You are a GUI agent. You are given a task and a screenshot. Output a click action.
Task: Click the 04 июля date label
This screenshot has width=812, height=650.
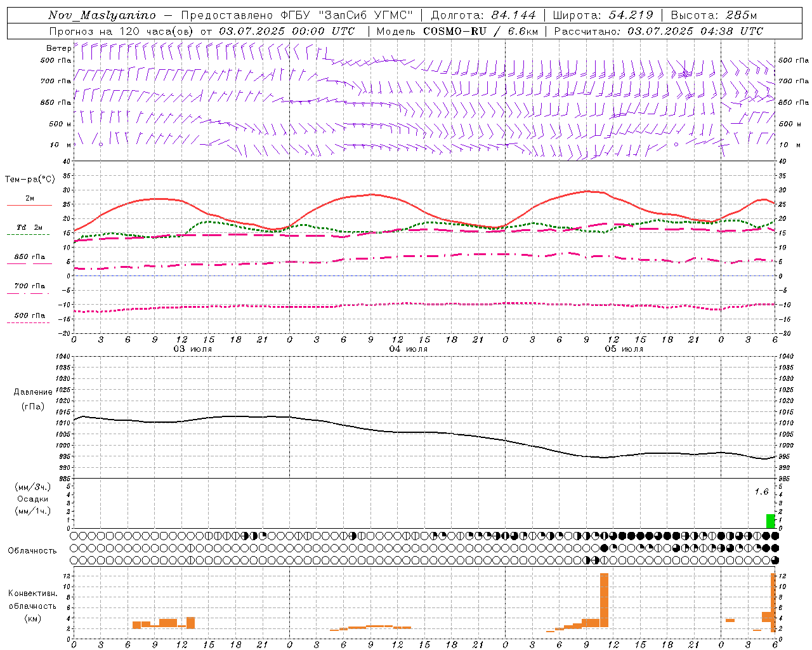click(x=409, y=349)
